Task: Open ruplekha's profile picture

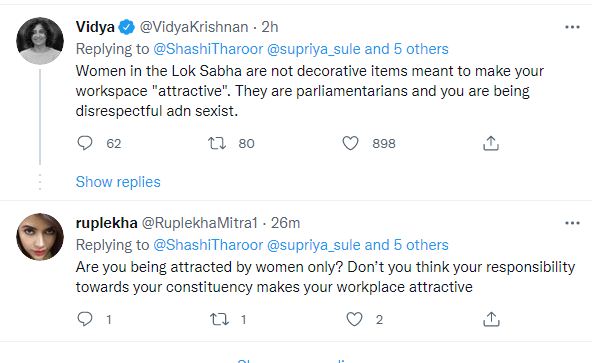Action: pos(40,236)
